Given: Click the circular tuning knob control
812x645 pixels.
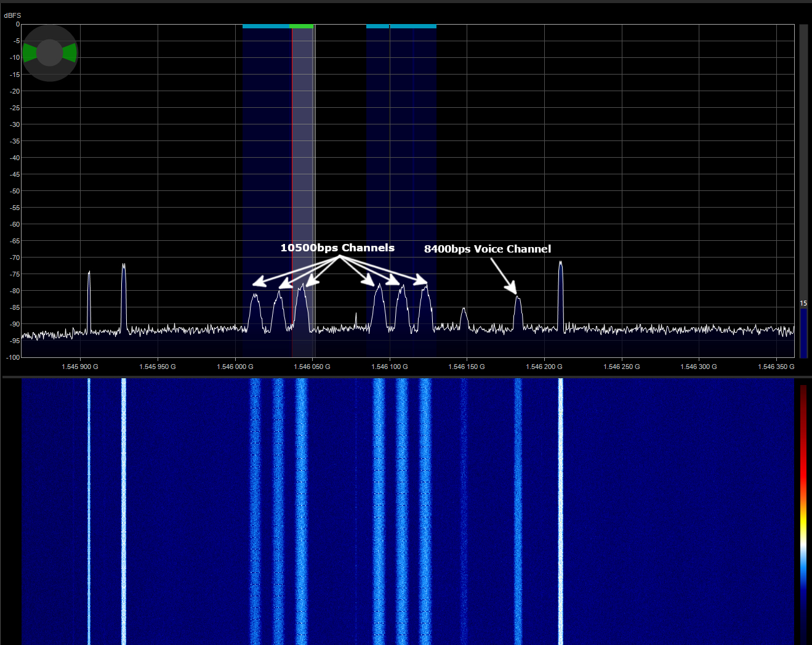Looking at the screenshot, I should 50,54.
